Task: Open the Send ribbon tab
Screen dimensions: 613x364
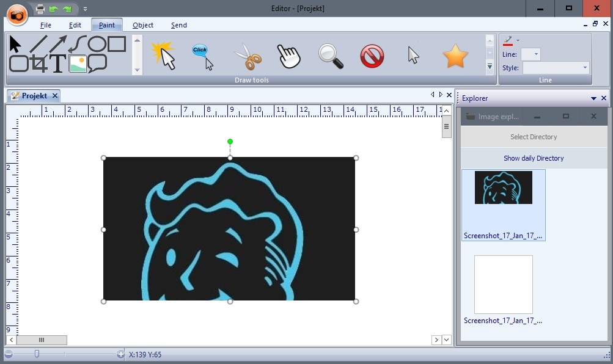Action: click(x=178, y=25)
